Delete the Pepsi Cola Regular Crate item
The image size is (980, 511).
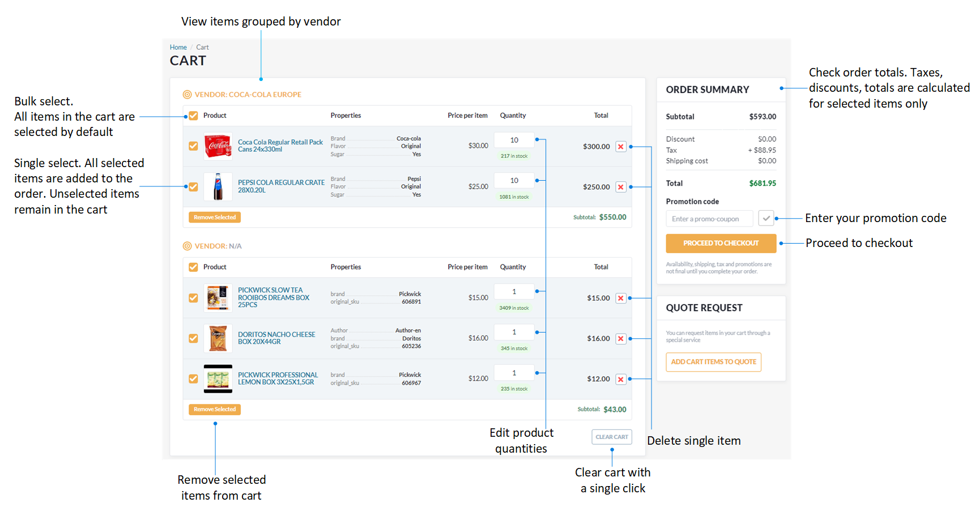pyautogui.click(x=621, y=187)
